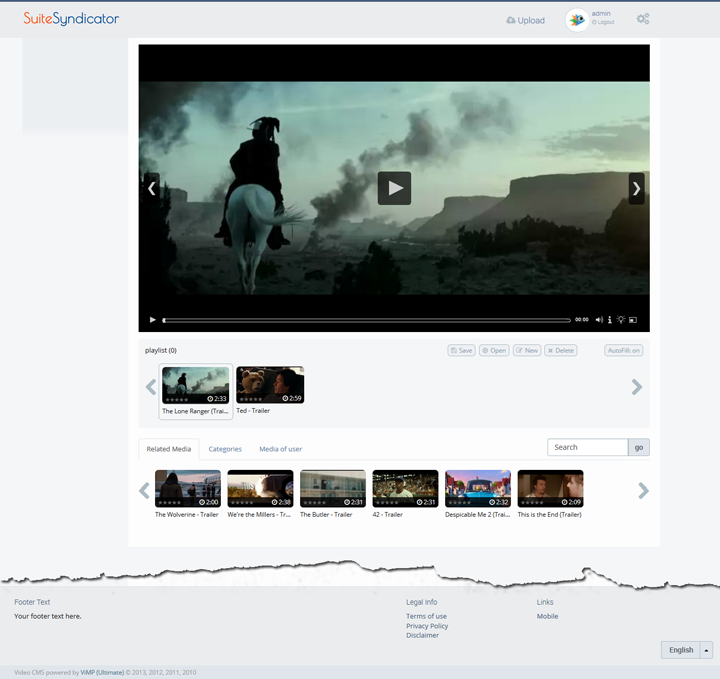Start the video with the center play button
The height and width of the screenshot is (679, 720).
pyautogui.click(x=394, y=188)
